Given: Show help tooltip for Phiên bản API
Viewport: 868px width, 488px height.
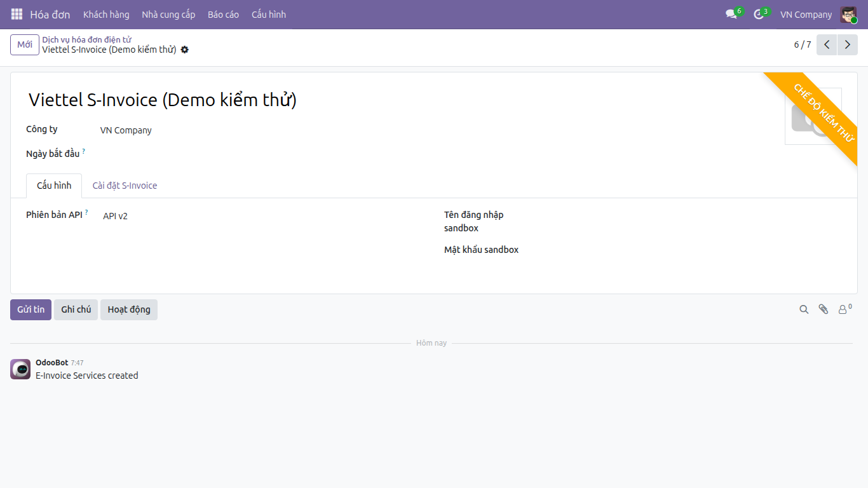Looking at the screenshot, I should (x=86, y=212).
